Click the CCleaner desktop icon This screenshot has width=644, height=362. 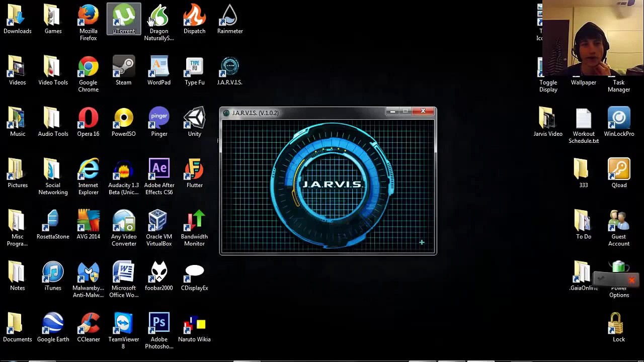point(88,327)
